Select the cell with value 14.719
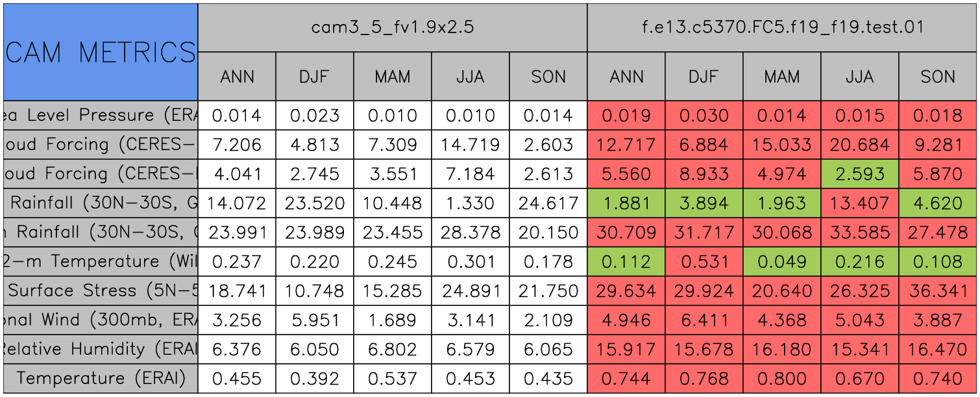This screenshot has height=397, width=980. pyautogui.click(x=470, y=145)
